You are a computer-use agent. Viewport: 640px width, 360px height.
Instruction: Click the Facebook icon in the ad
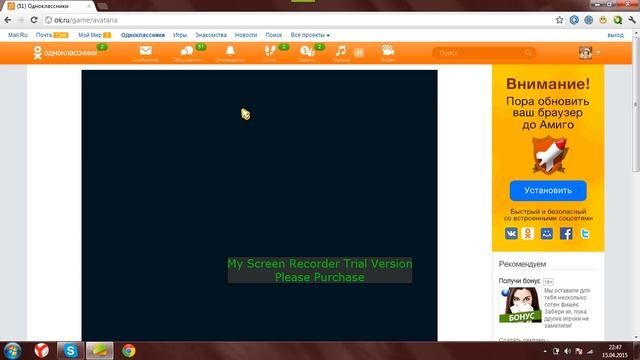566,233
